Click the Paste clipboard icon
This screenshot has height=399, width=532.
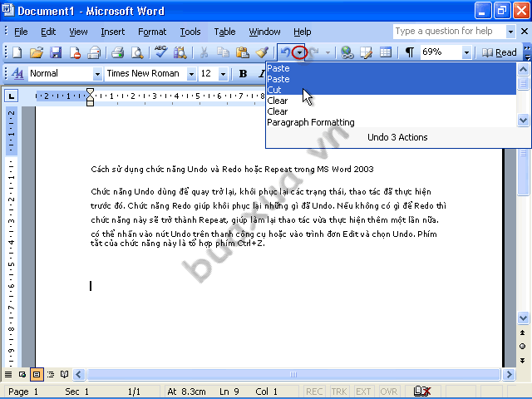(x=242, y=52)
